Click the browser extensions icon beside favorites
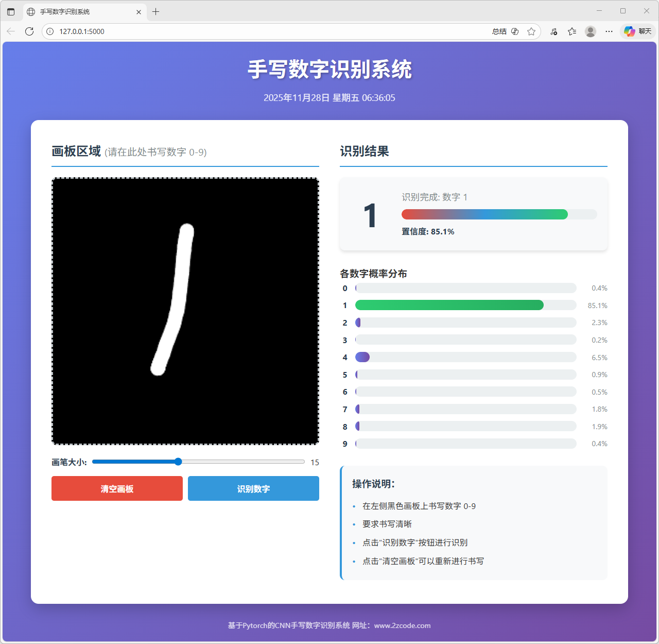Image resolution: width=659 pixels, height=644 pixels. [x=553, y=31]
